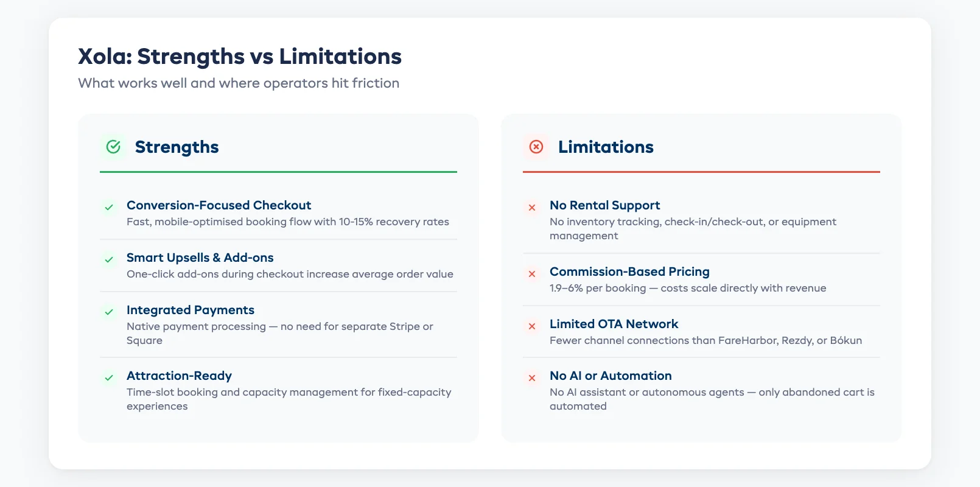980x487 pixels.
Task: Click the subtitle 'What works well and where operators hit friction'
Action: pyautogui.click(x=239, y=83)
